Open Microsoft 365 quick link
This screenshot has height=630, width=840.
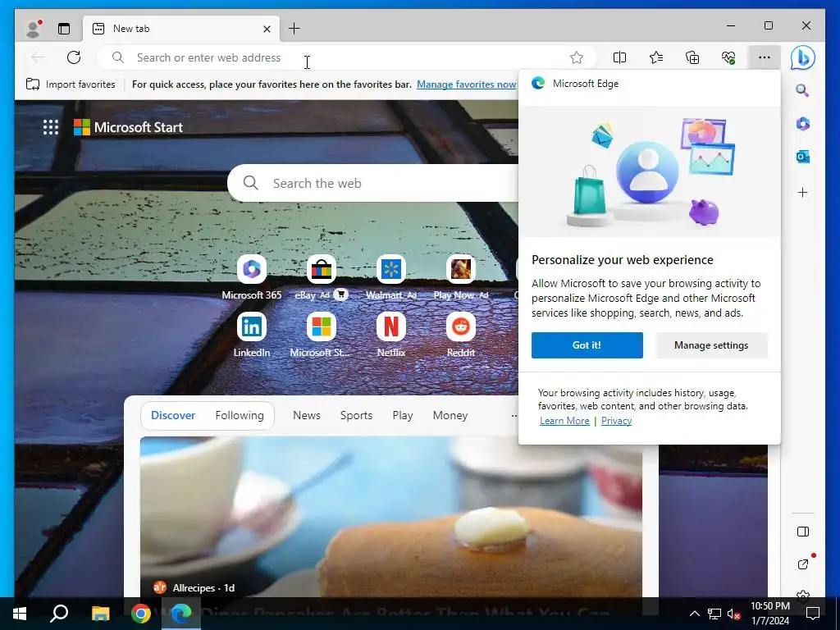tap(251, 277)
